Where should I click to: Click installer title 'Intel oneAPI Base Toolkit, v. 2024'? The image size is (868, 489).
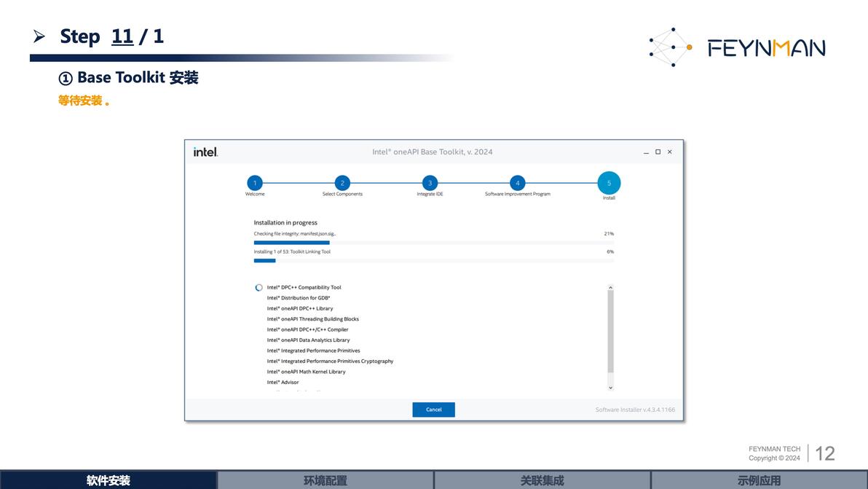point(433,152)
